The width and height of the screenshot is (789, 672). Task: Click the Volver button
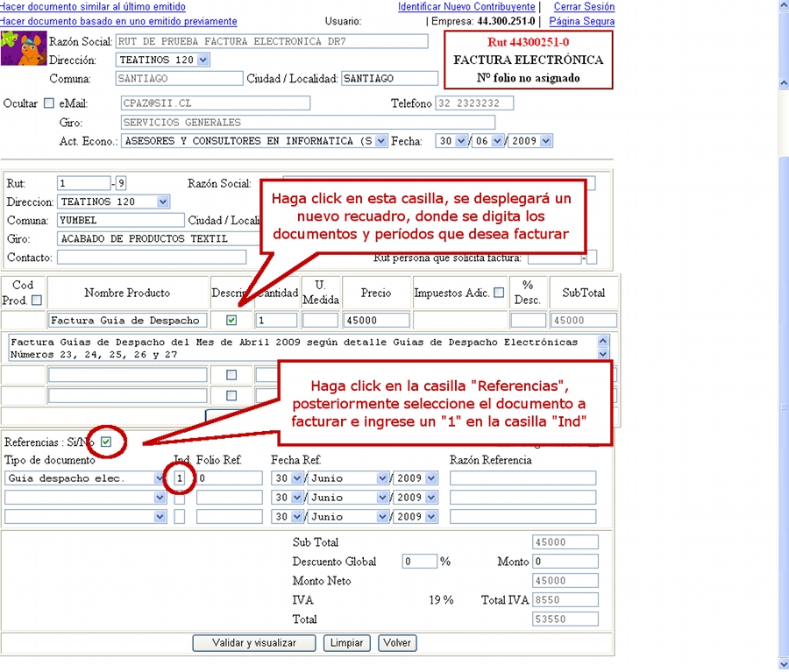pos(397,643)
